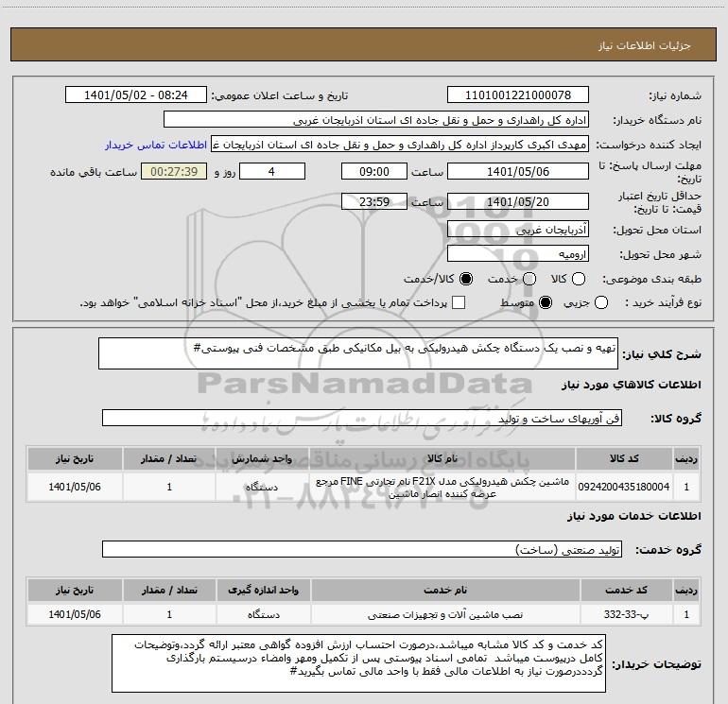Click the price validity date 1401/05/20 field
The height and width of the screenshot is (704, 728).
518,201
